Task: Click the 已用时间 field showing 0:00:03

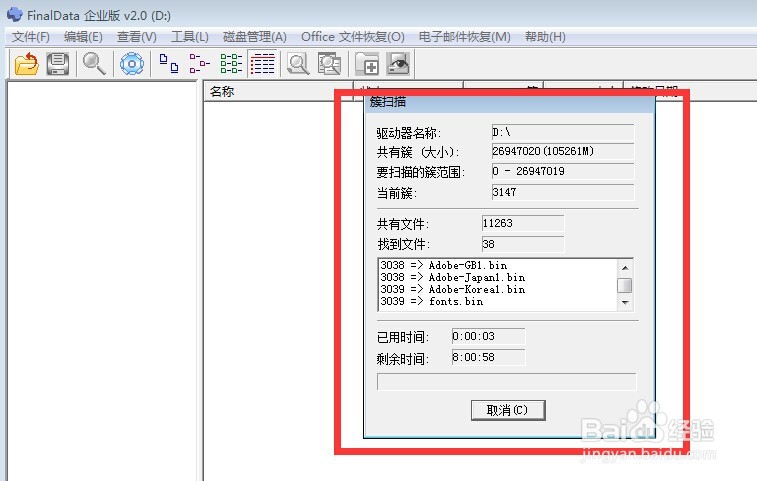Action: [x=488, y=336]
